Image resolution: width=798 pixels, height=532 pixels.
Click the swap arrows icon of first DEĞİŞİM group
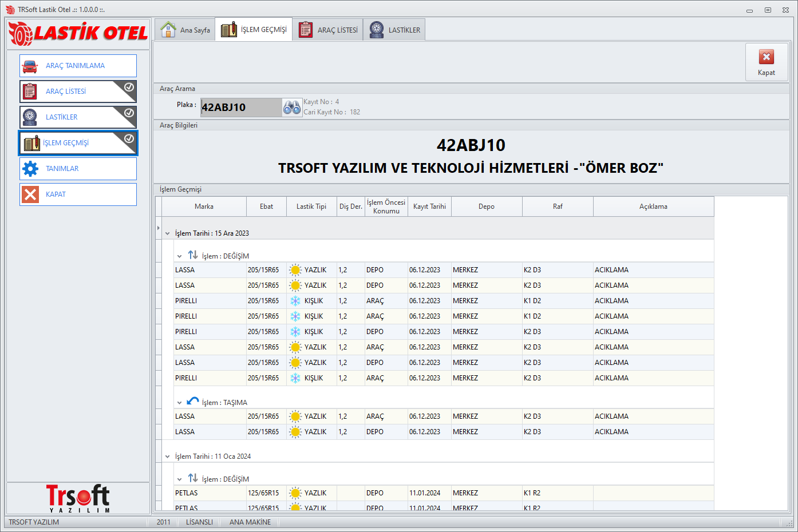coord(193,255)
